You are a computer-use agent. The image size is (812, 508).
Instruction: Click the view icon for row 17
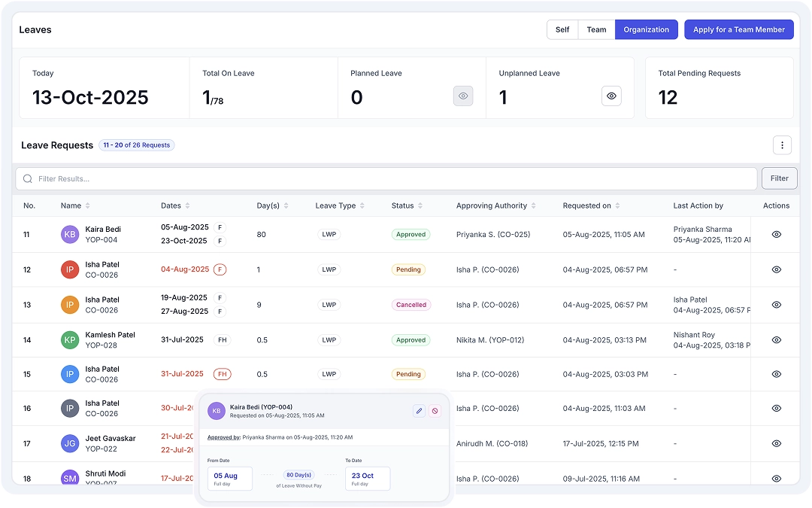tap(777, 444)
